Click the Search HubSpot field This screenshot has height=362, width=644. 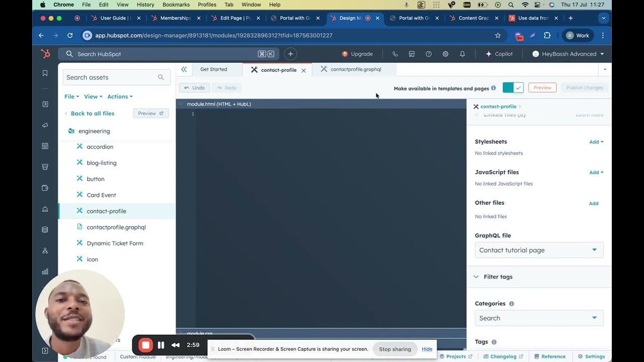coord(169,54)
